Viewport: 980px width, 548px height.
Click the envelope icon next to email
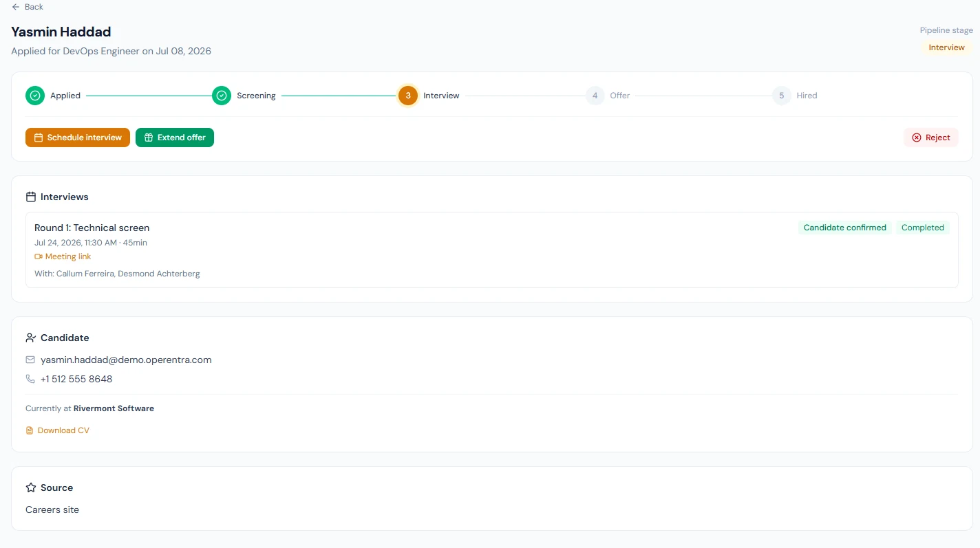tap(30, 360)
